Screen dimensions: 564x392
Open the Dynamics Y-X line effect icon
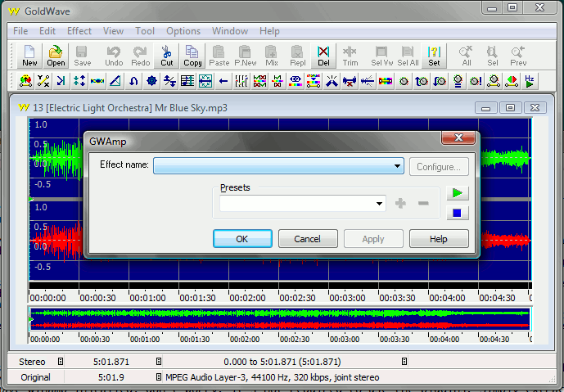coord(43,81)
